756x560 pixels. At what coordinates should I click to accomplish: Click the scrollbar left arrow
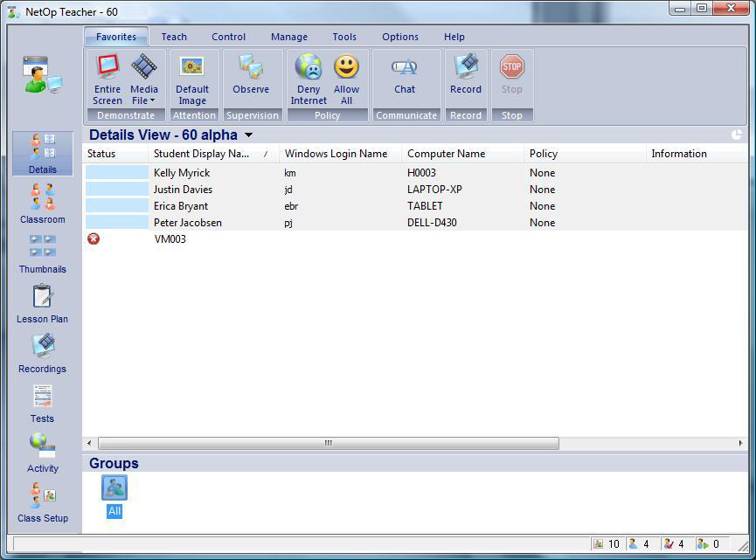[89, 443]
